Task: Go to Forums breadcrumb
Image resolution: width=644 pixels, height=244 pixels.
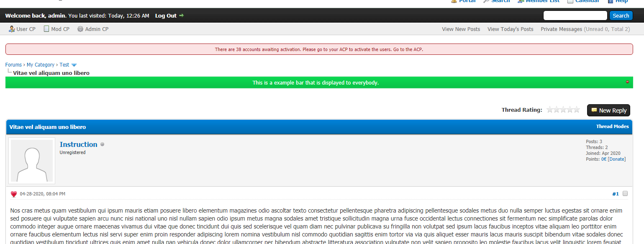Action: (x=13, y=65)
